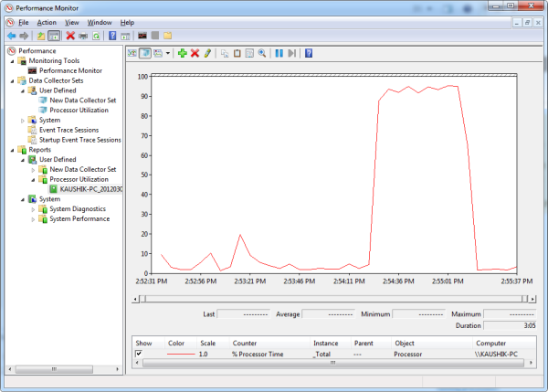Collapse the Data Collector Sets tree node

coord(11,80)
